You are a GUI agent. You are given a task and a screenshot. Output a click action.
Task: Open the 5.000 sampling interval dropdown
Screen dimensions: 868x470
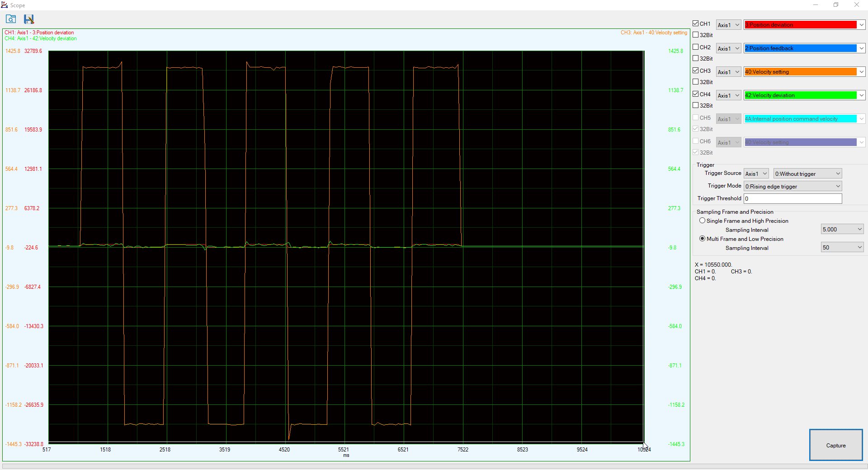(x=842, y=230)
